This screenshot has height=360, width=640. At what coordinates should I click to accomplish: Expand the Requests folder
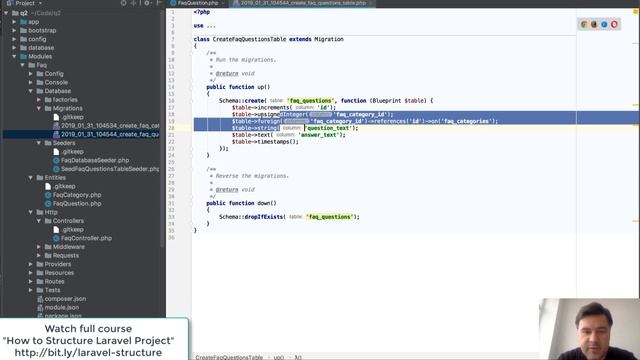click(x=39, y=256)
